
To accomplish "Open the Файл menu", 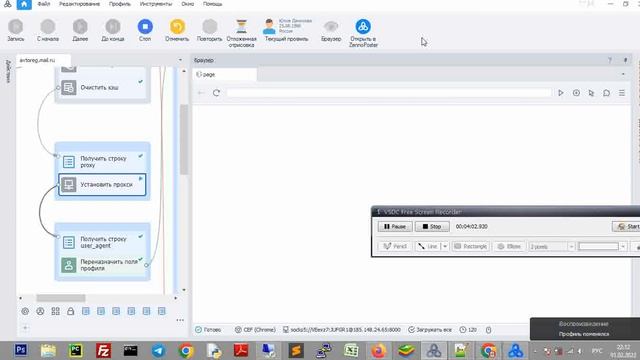I will point(44,4).
